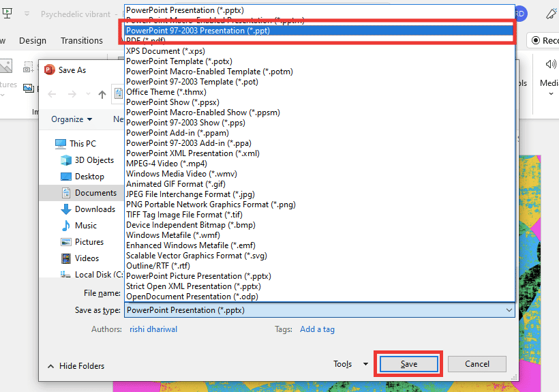The image size is (559, 392).
Task: Open the Design ribbon tab
Action: click(33, 41)
